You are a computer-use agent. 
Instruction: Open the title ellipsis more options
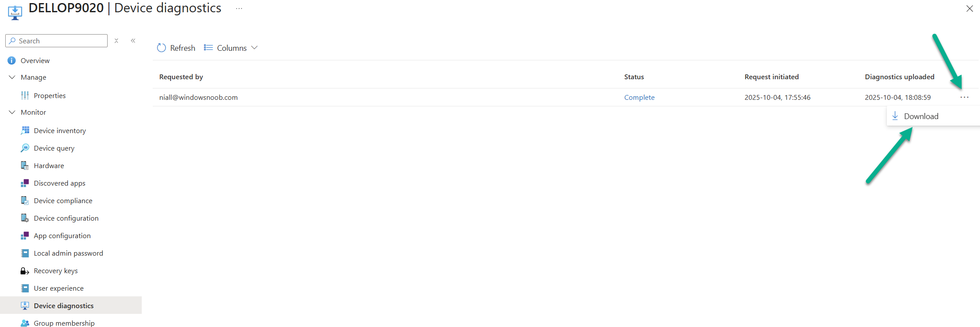(x=239, y=8)
